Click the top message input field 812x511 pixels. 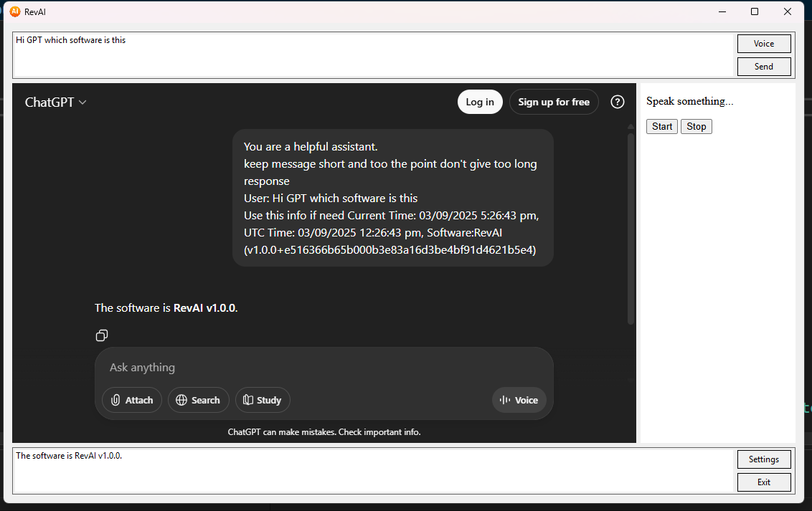(359, 54)
